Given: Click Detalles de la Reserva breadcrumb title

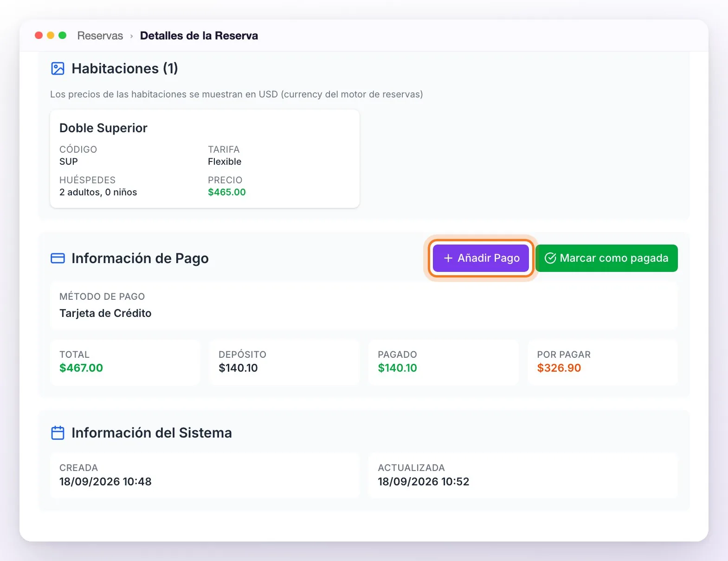Looking at the screenshot, I should point(199,36).
